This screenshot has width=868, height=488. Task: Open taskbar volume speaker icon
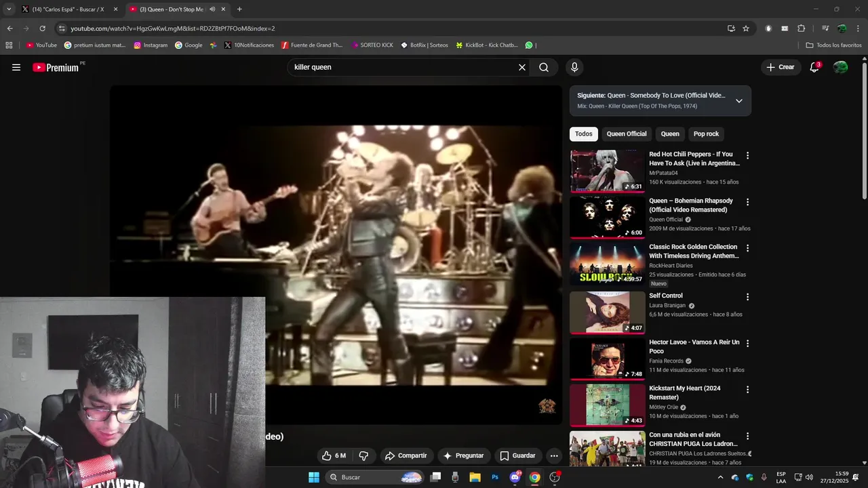809,477
